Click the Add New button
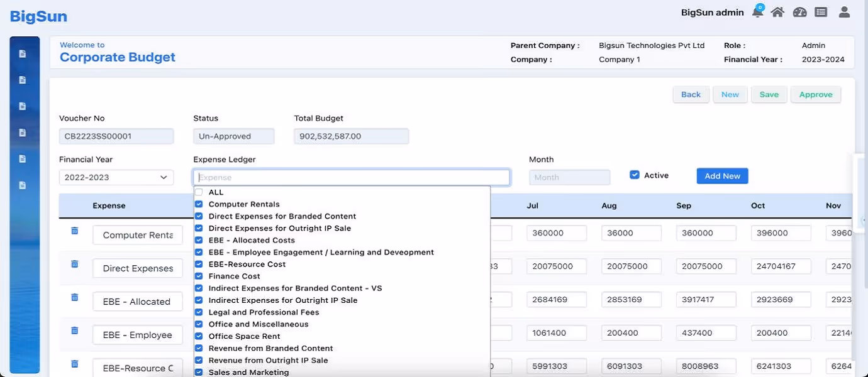The height and width of the screenshot is (377, 868). click(722, 176)
